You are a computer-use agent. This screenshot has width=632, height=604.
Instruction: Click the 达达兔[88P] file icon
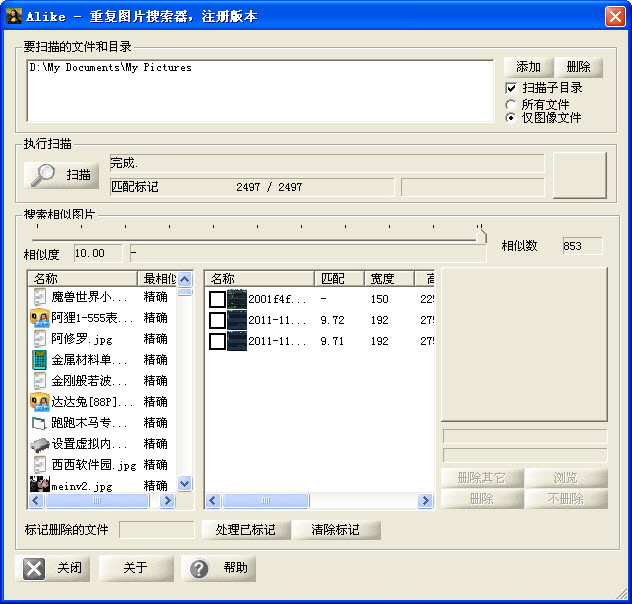[x=40, y=402]
